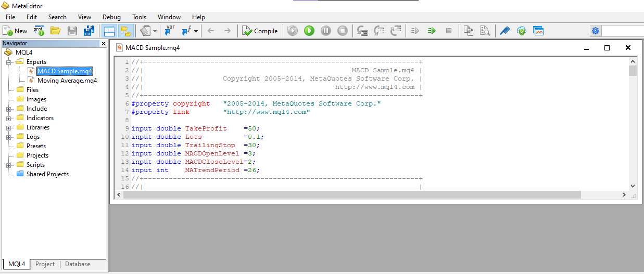644x274 pixels.
Task: Select the Shared Projects folder
Action: (x=47, y=174)
